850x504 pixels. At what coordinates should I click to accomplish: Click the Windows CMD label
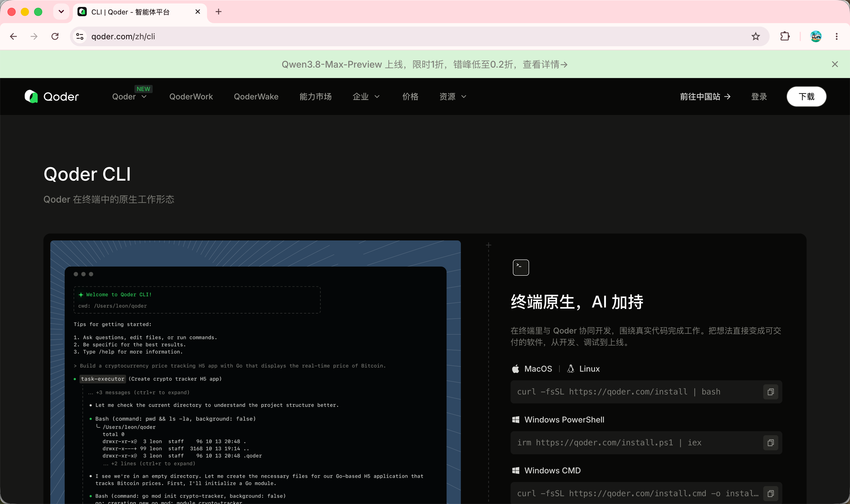pos(552,471)
